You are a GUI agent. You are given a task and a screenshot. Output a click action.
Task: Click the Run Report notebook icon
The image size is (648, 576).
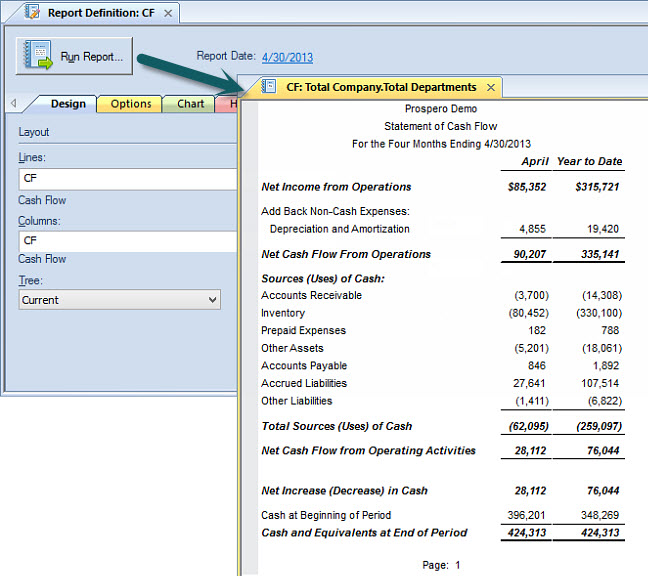[38, 56]
